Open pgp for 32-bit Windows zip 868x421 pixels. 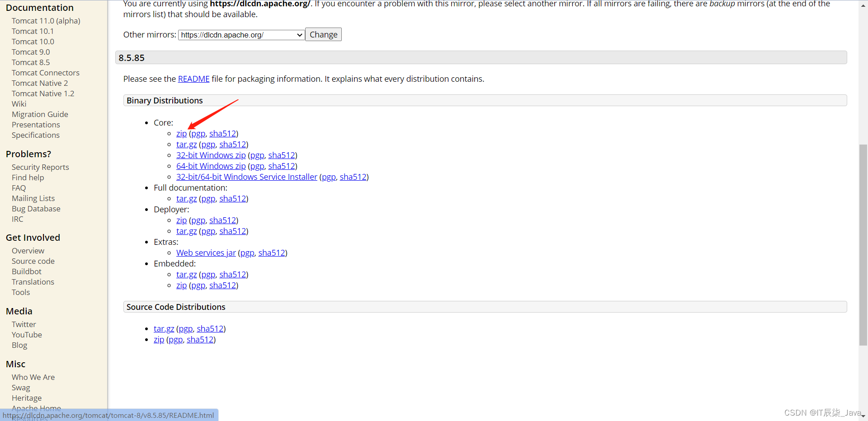257,155
